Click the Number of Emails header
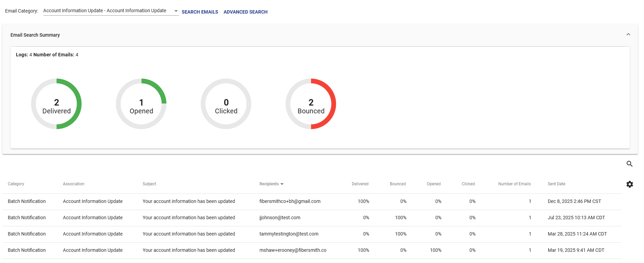This screenshot has height=263, width=644. click(514, 184)
